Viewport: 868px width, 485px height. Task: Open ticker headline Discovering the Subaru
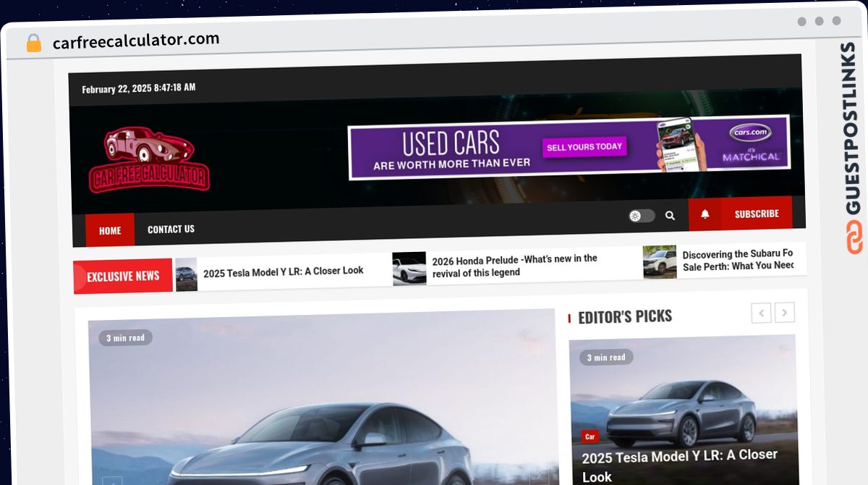click(x=738, y=260)
